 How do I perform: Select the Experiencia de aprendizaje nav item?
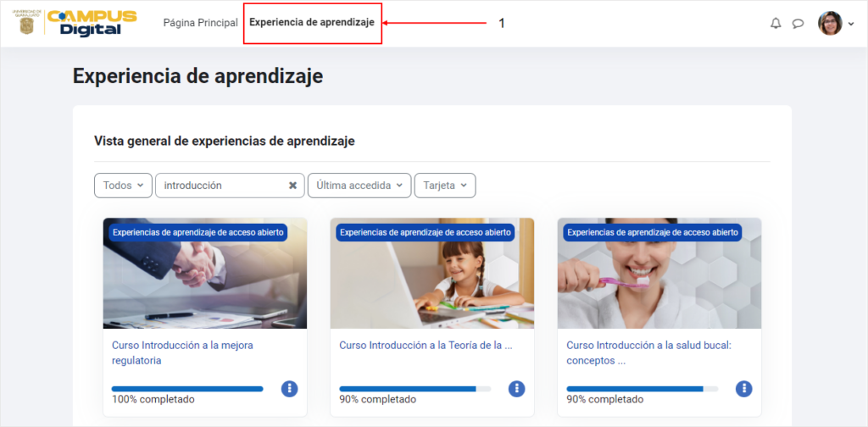tap(312, 23)
